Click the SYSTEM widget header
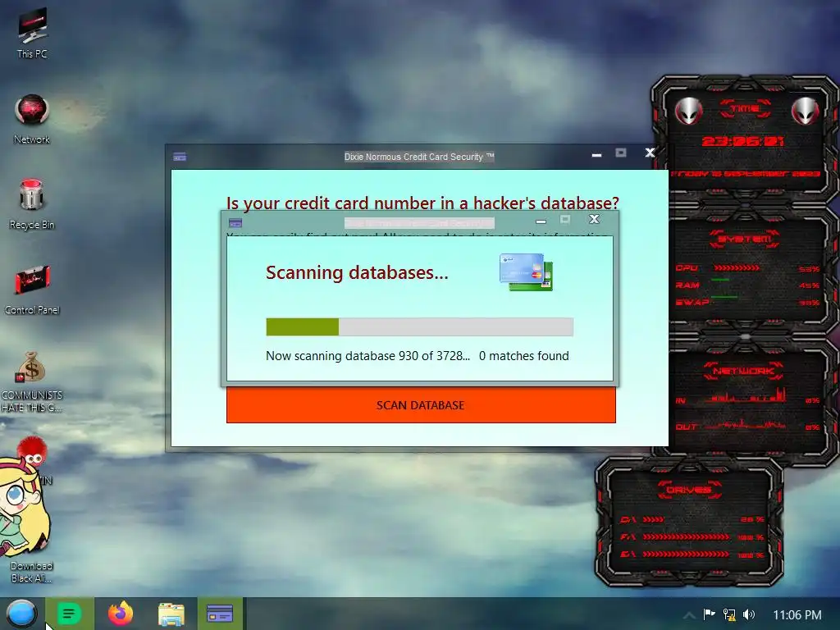The image size is (840, 630). [744, 239]
